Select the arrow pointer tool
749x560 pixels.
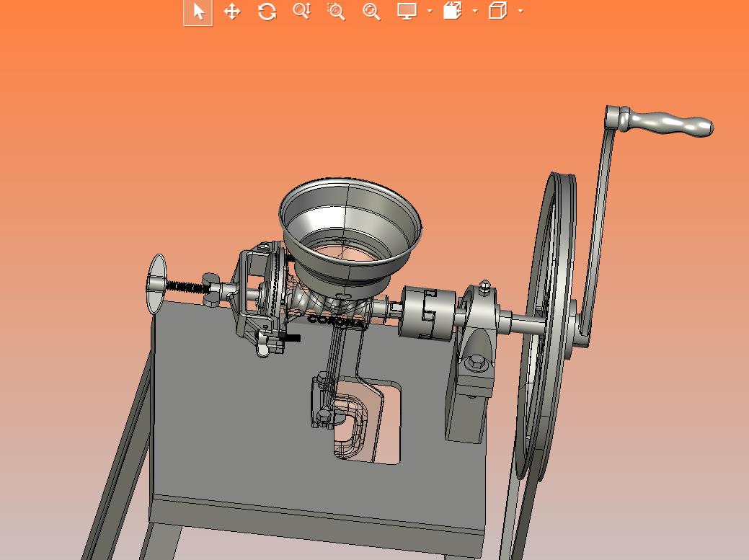[198, 12]
